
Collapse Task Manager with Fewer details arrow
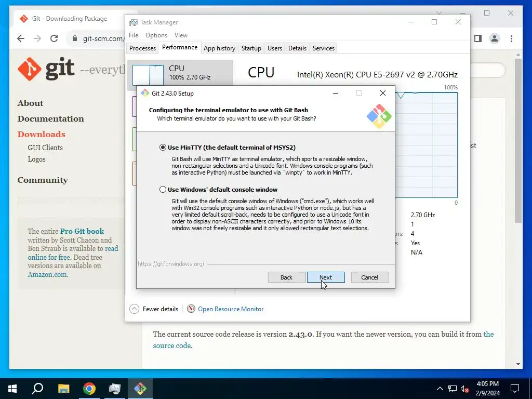[135, 309]
